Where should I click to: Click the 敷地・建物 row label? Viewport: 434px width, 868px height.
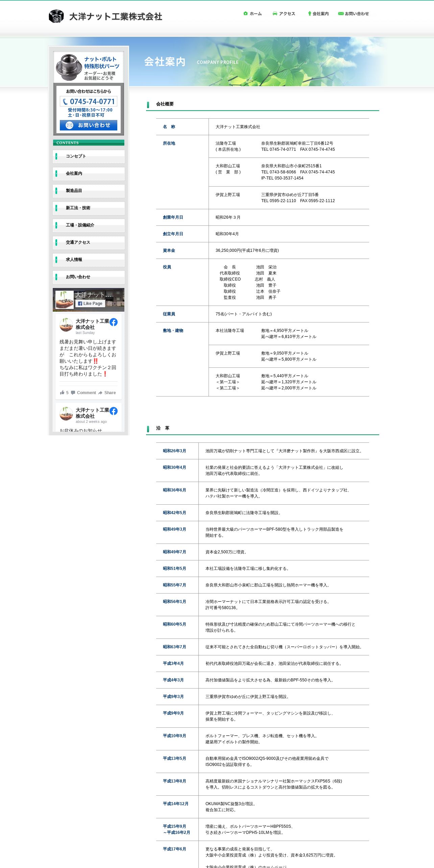[173, 331]
